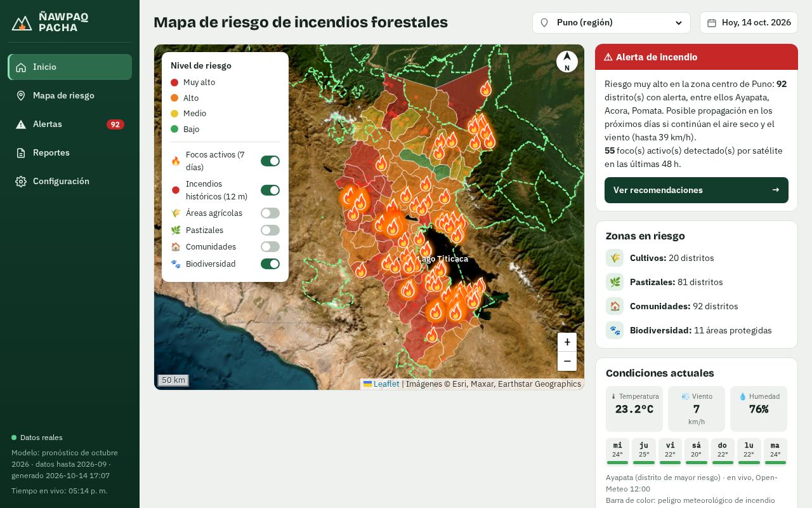Click the Alto orange risk swatch
Screen dimensions: 812x508
tap(174, 98)
